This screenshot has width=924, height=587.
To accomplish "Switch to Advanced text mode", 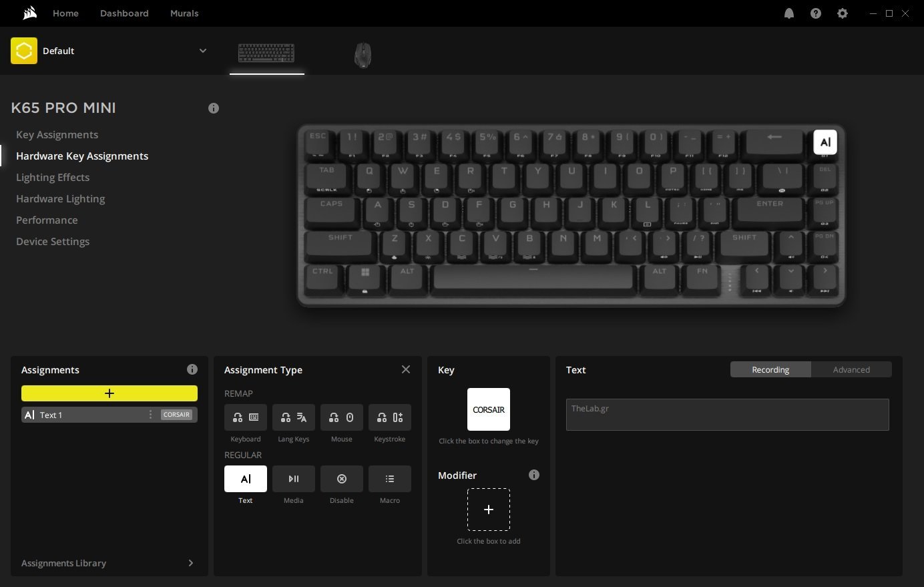I will (x=851, y=369).
